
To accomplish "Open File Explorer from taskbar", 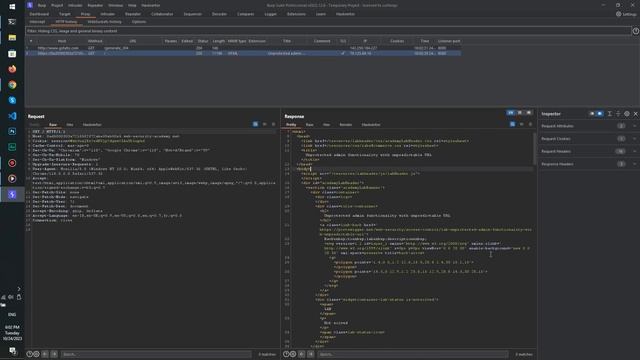I will pos(12,38).
